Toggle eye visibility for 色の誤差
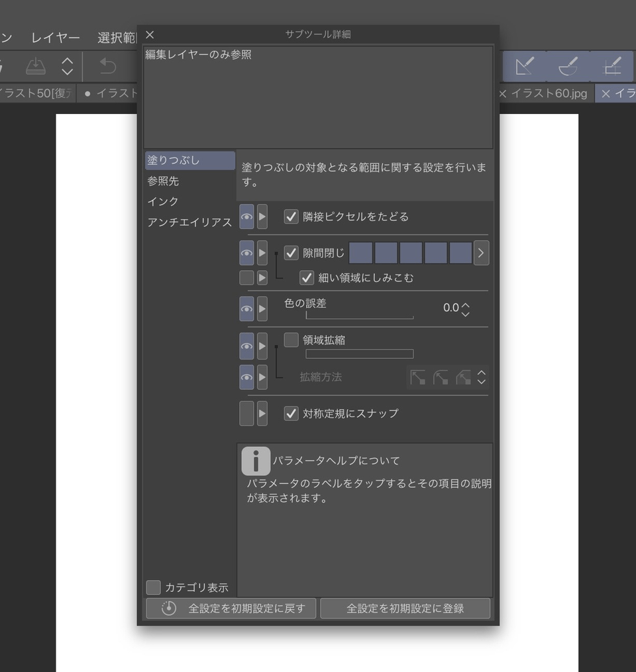Screen dimensions: 636x672 (246, 309)
